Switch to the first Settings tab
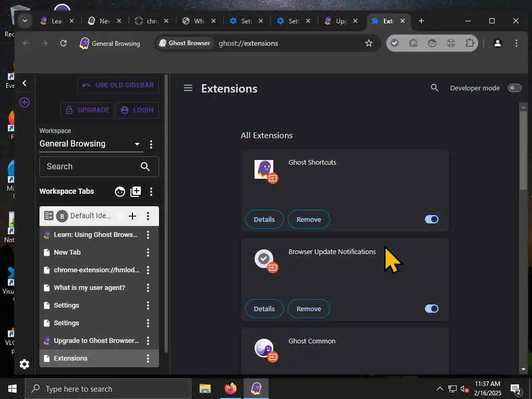This screenshot has width=532, height=399. point(246,21)
